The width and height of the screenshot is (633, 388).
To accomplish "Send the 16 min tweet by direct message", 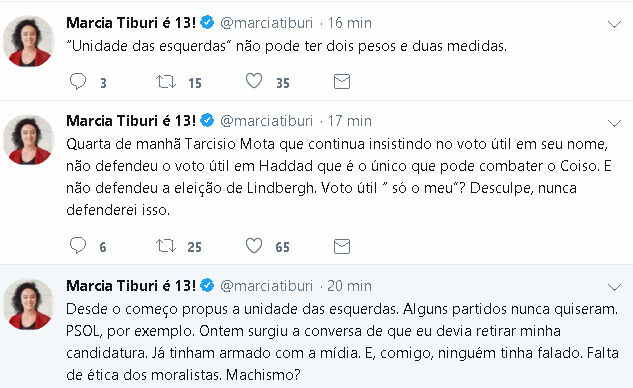I will [x=342, y=82].
